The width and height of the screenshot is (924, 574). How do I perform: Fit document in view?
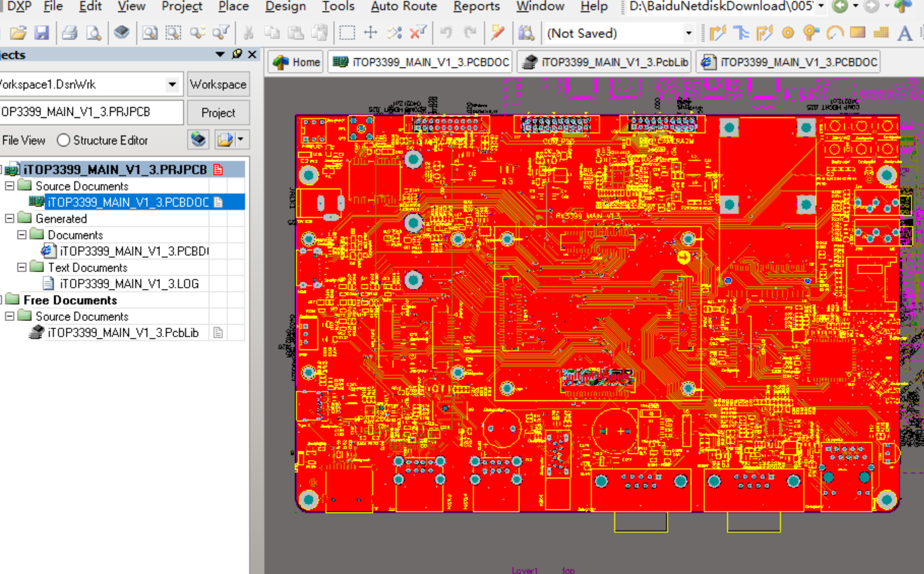pos(150,33)
